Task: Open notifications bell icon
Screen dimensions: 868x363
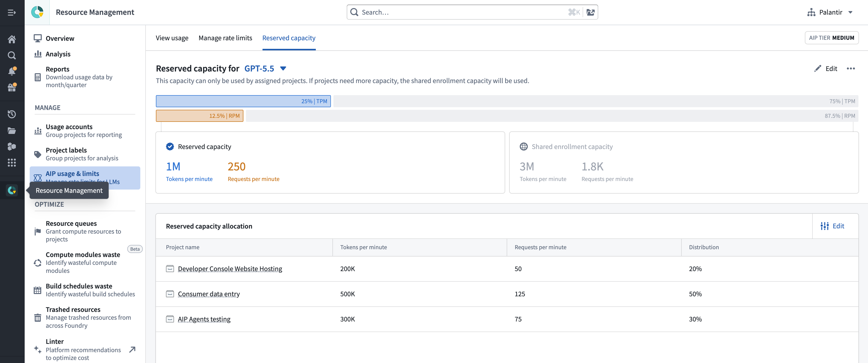Action: (x=12, y=71)
